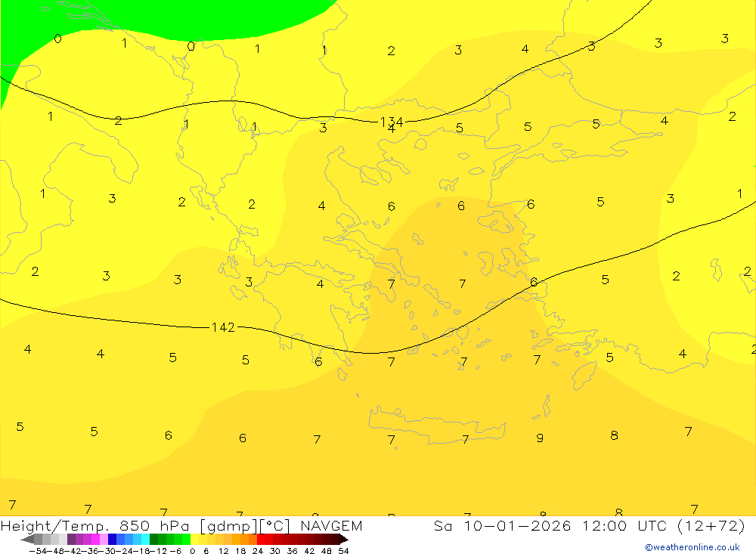The width and height of the screenshot is (756, 554).
Task: Pick the light pink legend swatch
Action: click(x=104, y=539)
